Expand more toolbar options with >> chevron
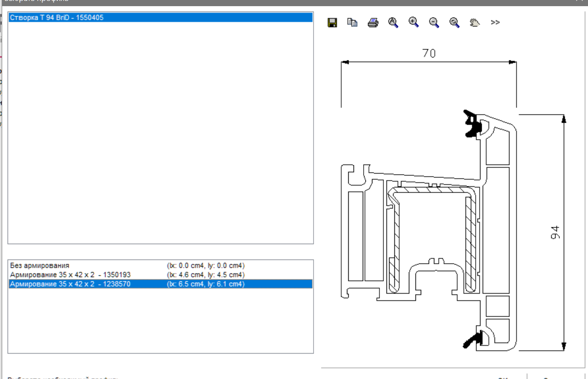Image resolution: width=588 pixels, height=379 pixels. pos(495,22)
